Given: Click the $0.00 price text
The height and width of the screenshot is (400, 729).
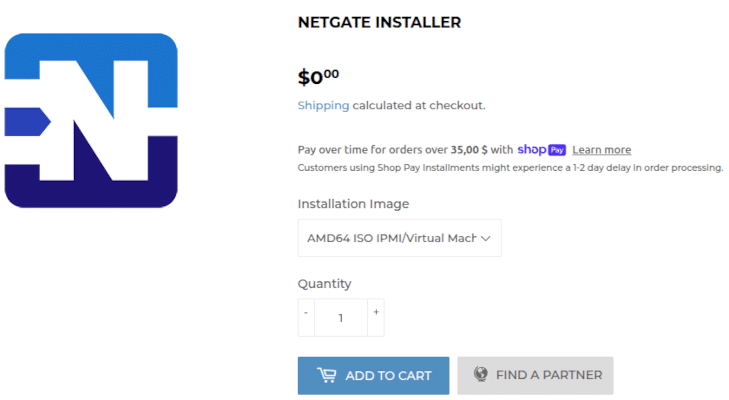Looking at the screenshot, I should (318, 77).
